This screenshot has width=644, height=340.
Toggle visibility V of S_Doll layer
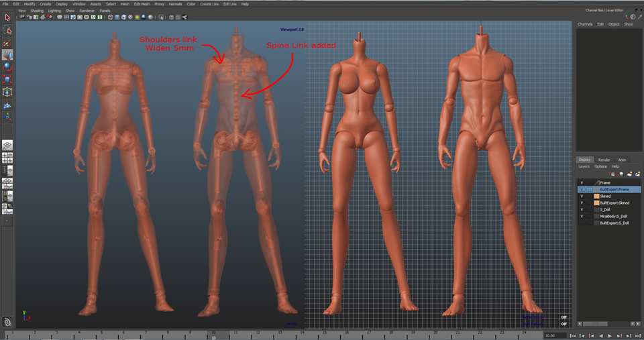[582, 209]
